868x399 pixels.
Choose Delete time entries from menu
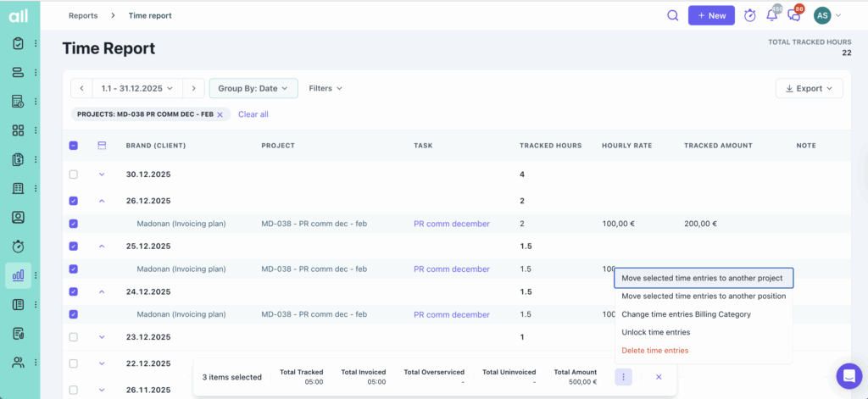coord(654,350)
